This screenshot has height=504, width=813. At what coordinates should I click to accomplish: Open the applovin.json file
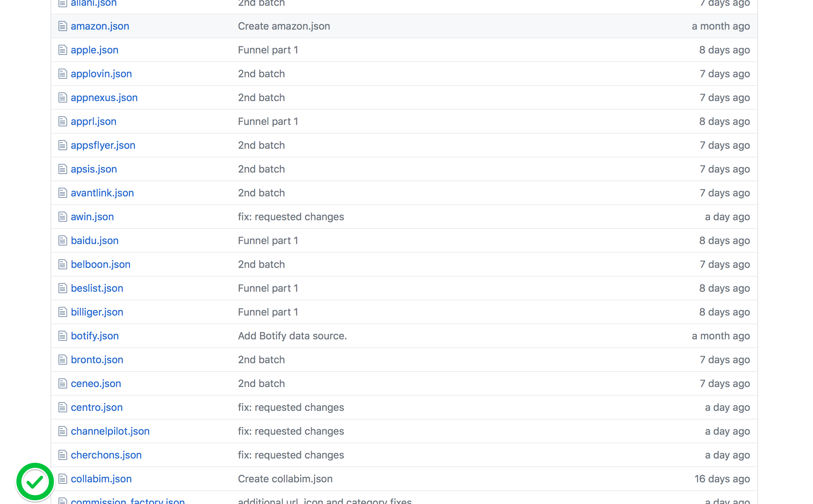pyautogui.click(x=101, y=74)
